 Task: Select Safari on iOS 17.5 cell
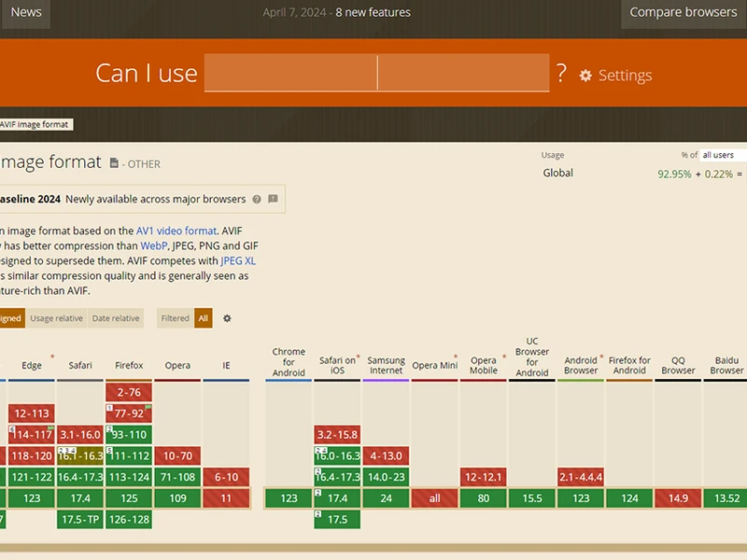click(x=337, y=520)
